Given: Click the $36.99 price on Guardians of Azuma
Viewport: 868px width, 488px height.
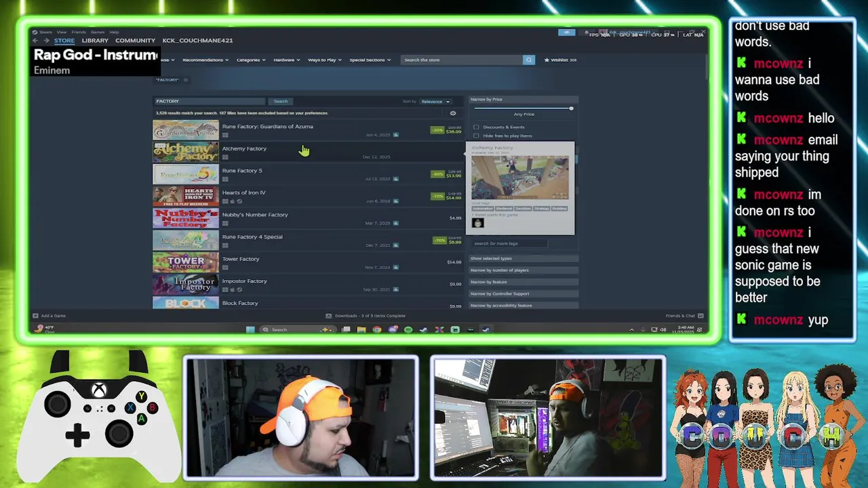Looking at the screenshot, I should click(x=454, y=132).
